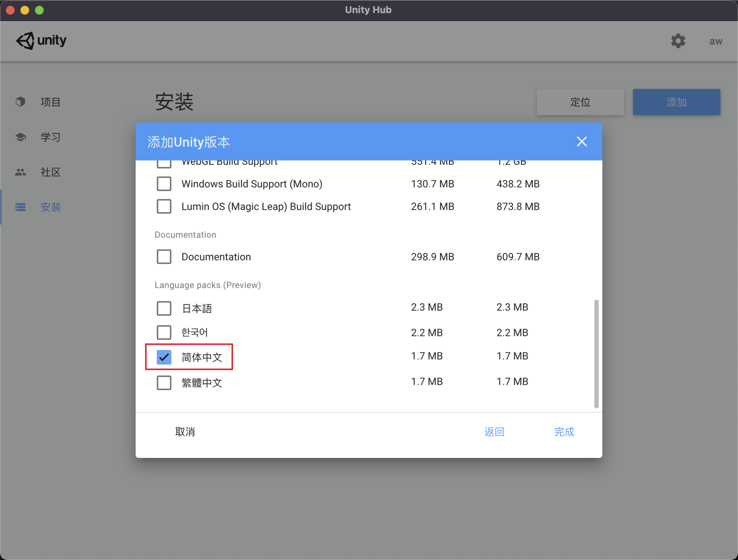
Task: Click 完成 to finish installation setup
Action: [x=564, y=432]
